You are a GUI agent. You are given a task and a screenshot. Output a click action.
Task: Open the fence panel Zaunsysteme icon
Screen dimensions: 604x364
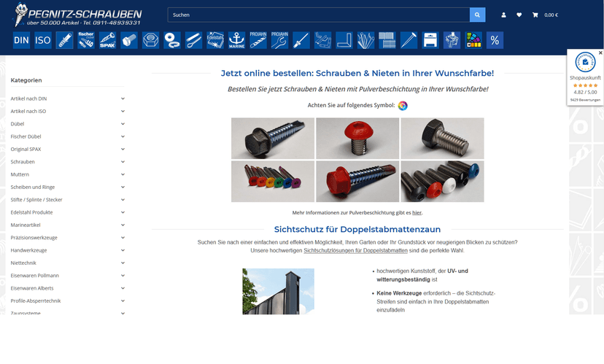click(387, 40)
